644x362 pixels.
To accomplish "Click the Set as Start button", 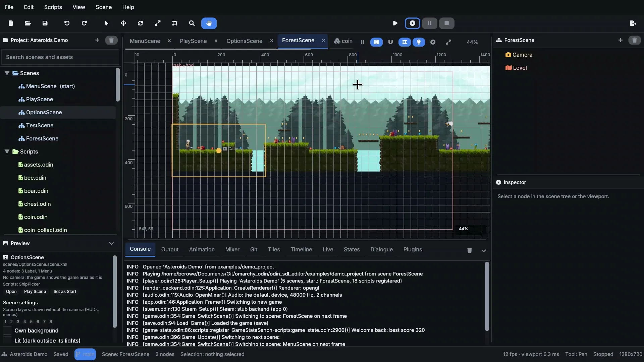I will 65,292.
